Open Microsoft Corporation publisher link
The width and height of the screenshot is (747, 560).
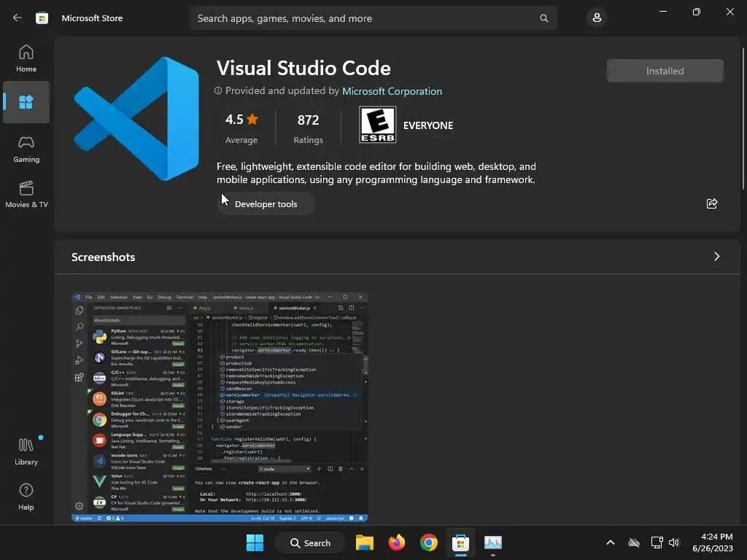tap(392, 91)
